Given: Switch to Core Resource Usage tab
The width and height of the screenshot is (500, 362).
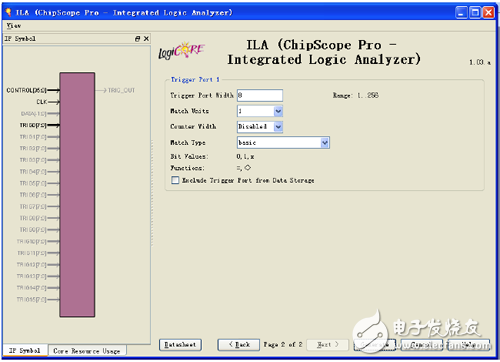Looking at the screenshot, I should point(87,351).
